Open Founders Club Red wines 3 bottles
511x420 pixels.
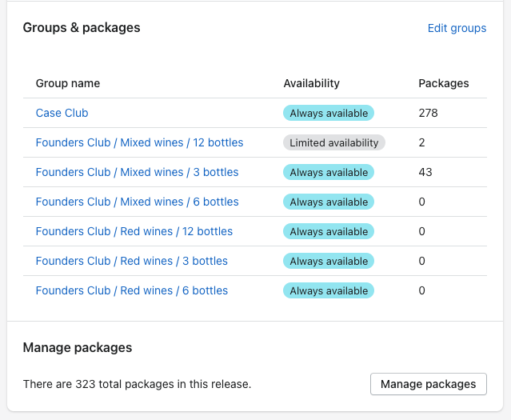tap(132, 261)
